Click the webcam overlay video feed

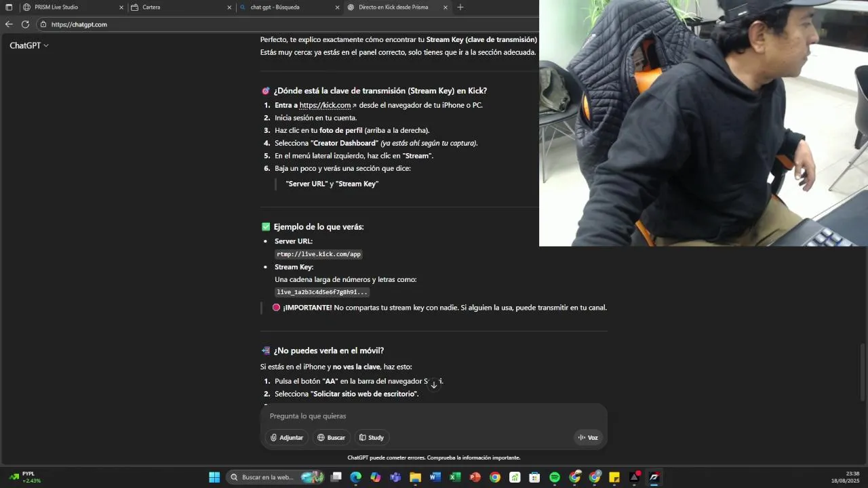point(703,123)
